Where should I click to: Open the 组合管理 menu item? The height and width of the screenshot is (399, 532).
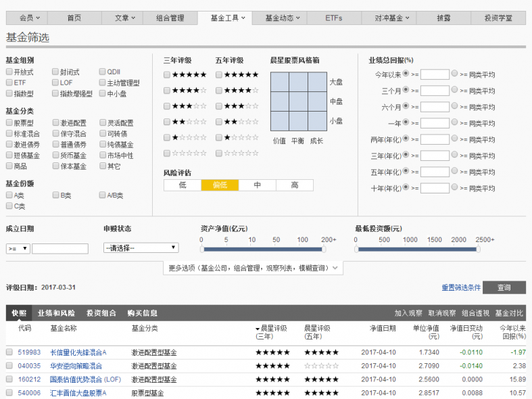pos(170,18)
